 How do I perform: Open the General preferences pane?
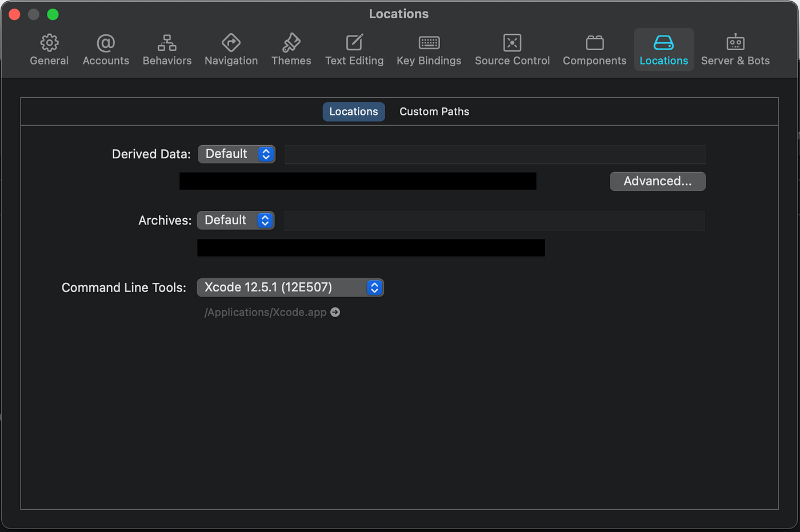coord(49,50)
